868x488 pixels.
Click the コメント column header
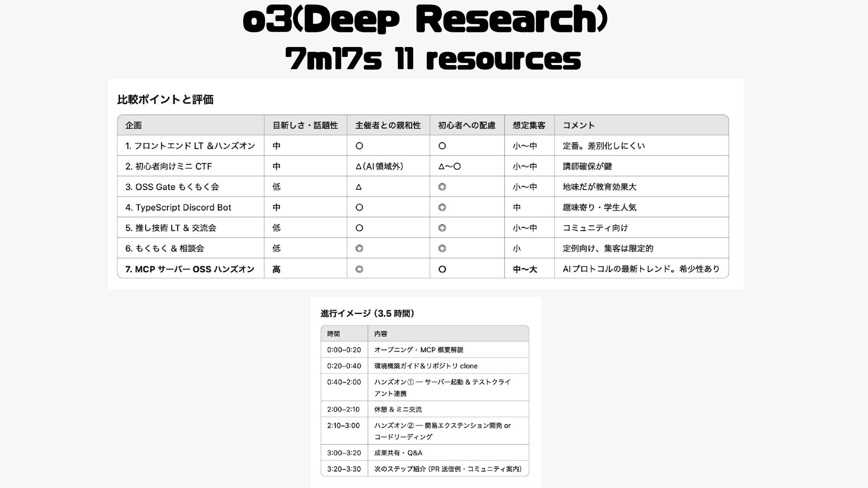click(x=579, y=125)
